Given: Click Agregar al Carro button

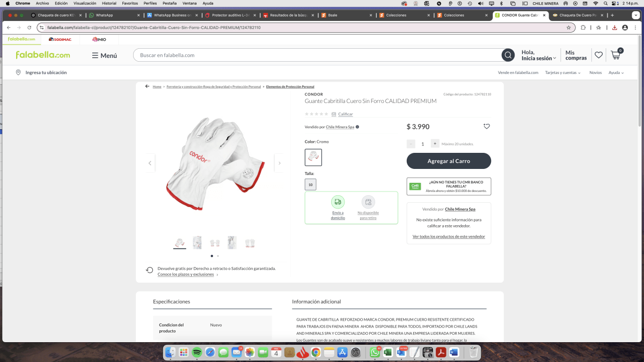Looking at the screenshot, I should pyautogui.click(x=449, y=161).
